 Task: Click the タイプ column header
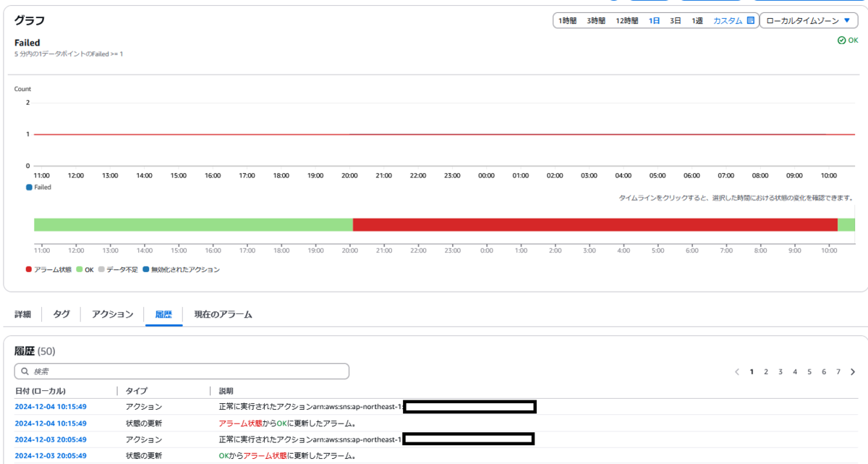[x=137, y=391]
